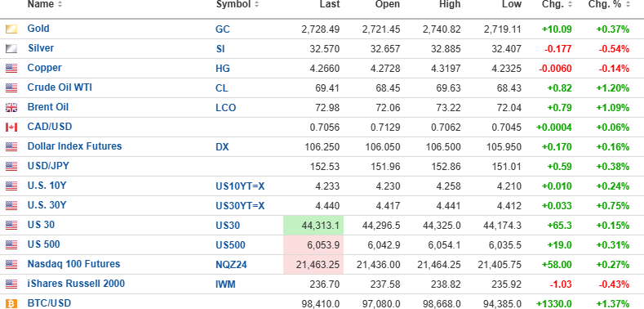The image size is (644, 309).
Task: Click the US10YT=X symbol link
Action: pyautogui.click(x=240, y=186)
